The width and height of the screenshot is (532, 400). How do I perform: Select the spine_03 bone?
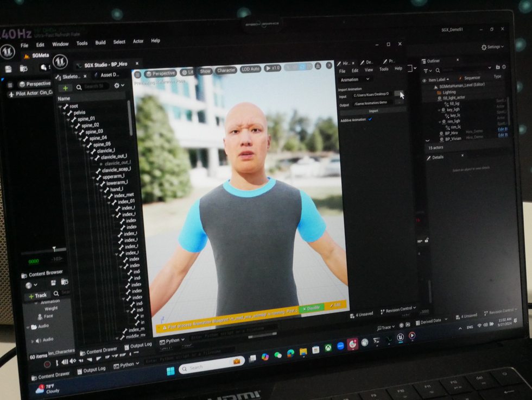[93, 132]
